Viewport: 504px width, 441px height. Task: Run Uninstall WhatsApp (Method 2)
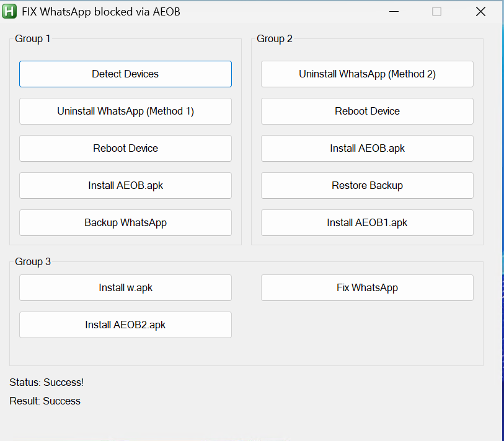coord(367,74)
